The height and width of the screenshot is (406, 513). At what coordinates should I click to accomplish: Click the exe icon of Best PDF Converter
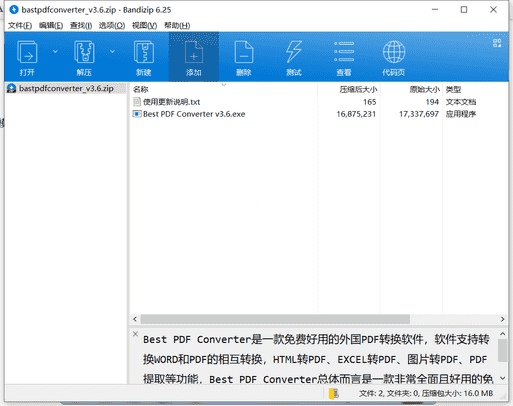click(x=137, y=114)
